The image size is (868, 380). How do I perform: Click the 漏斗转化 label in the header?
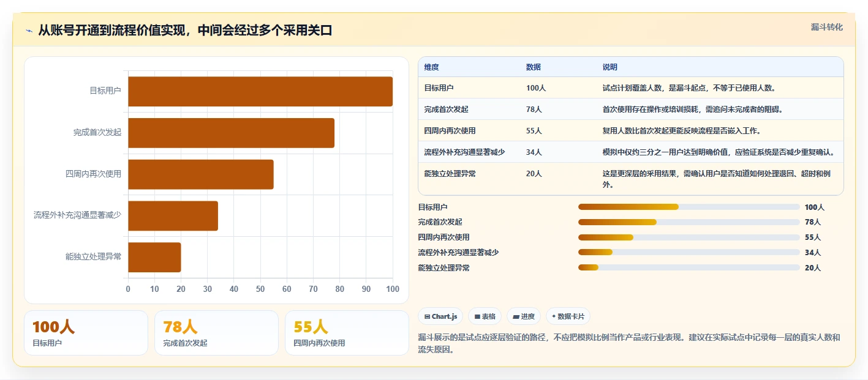point(826,27)
